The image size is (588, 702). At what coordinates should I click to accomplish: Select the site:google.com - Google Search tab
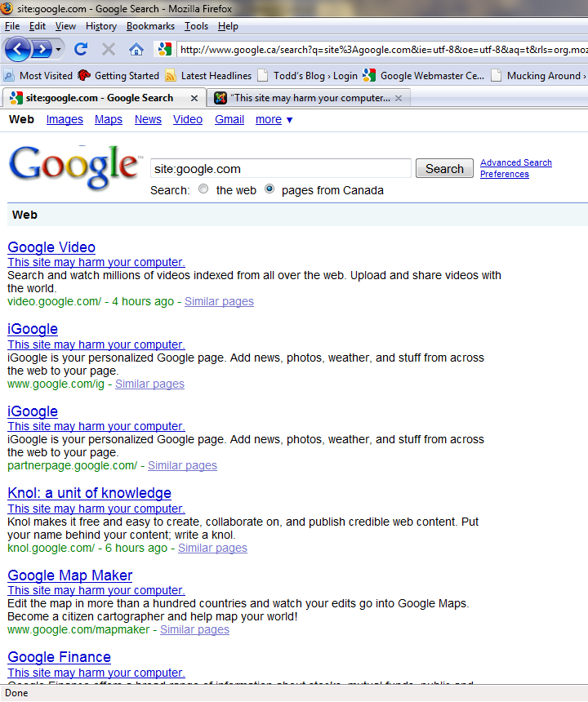pos(99,98)
